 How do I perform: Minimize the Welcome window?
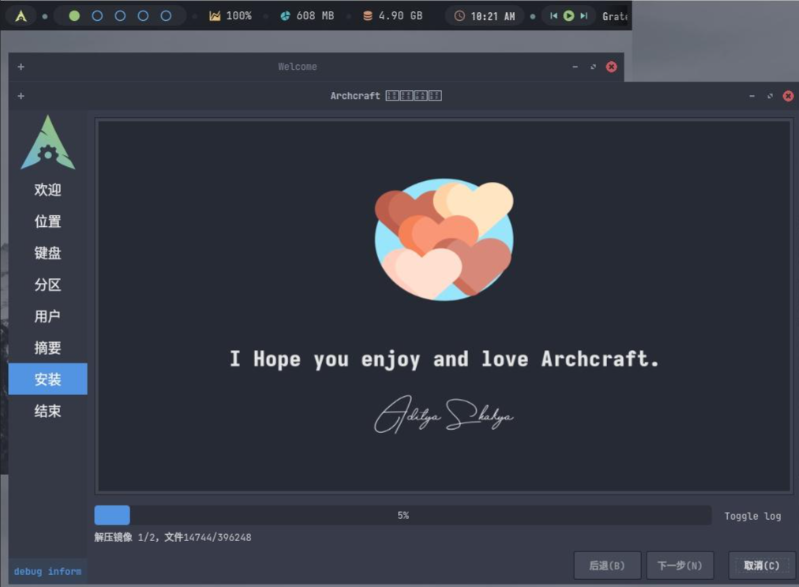[575, 67]
